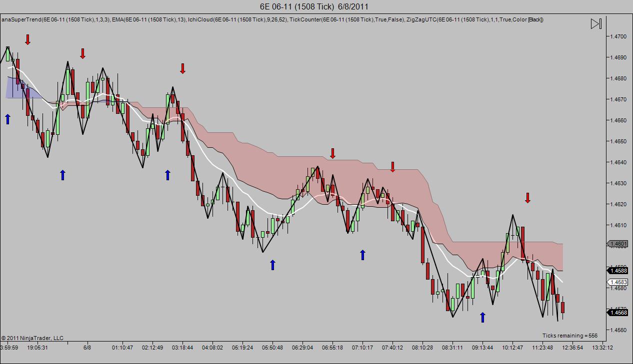The image size is (633, 364).
Task: Click the 01:10:47 time axis label
Action: pos(122,348)
